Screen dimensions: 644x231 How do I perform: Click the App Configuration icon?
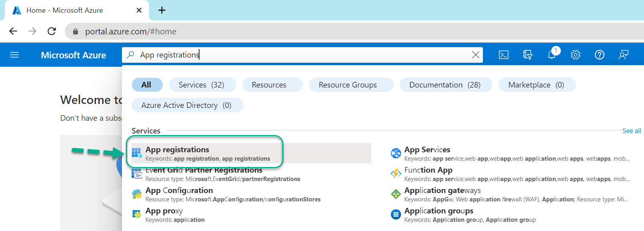pos(137,194)
